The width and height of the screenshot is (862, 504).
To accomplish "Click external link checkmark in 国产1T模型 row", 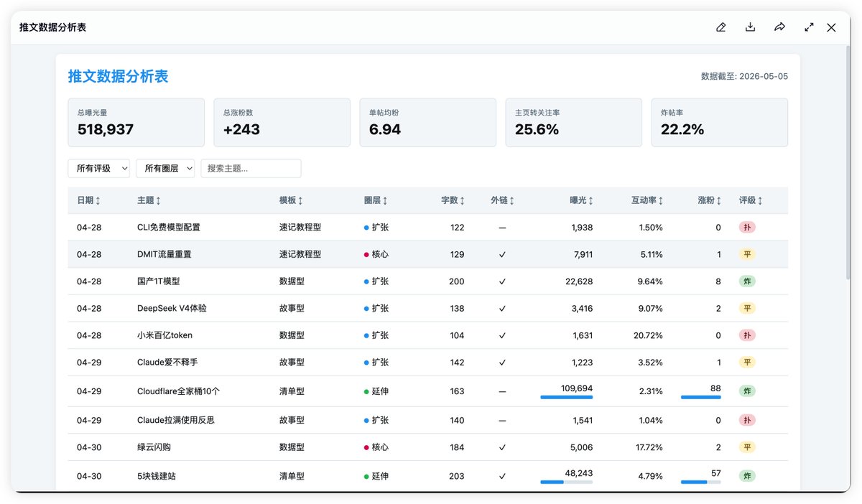I will (502, 281).
